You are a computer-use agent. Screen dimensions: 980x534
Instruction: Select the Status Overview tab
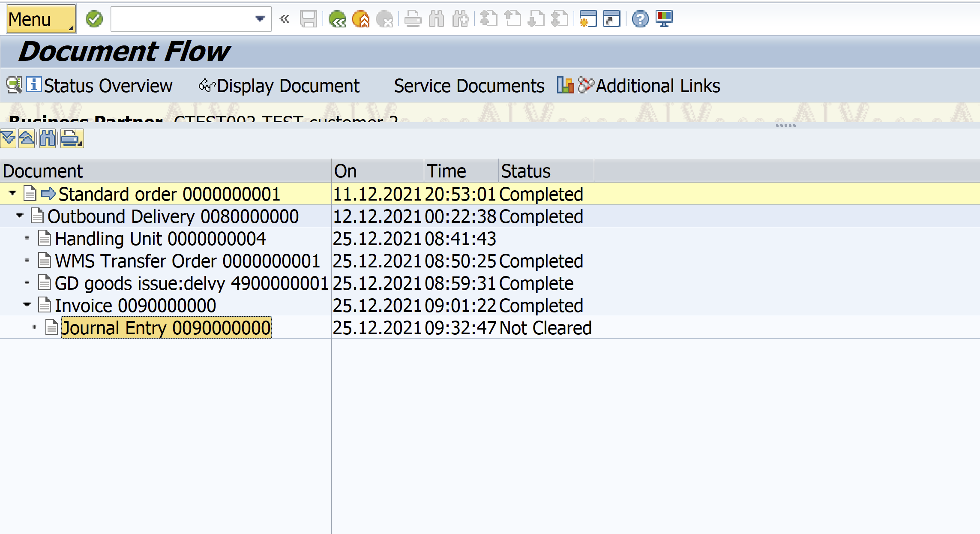click(x=101, y=85)
